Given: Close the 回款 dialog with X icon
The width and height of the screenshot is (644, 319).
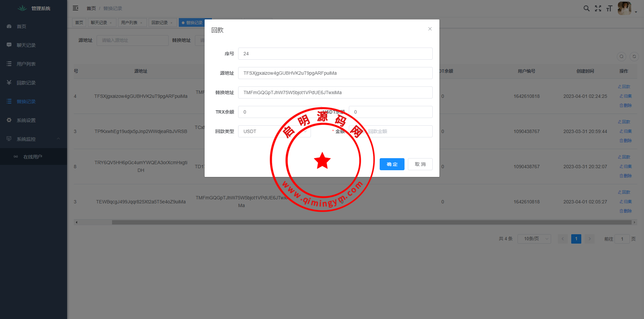Looking at the screenshot, I should tap(430, 29).
